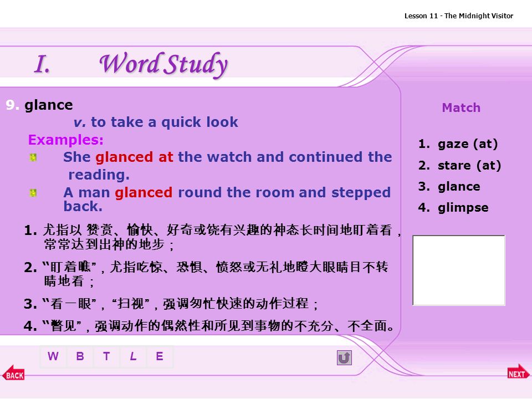Open the B navigation tab
The width and height of the screenshot is (532, 399).
pyautogui.click(x=80, y=356)
